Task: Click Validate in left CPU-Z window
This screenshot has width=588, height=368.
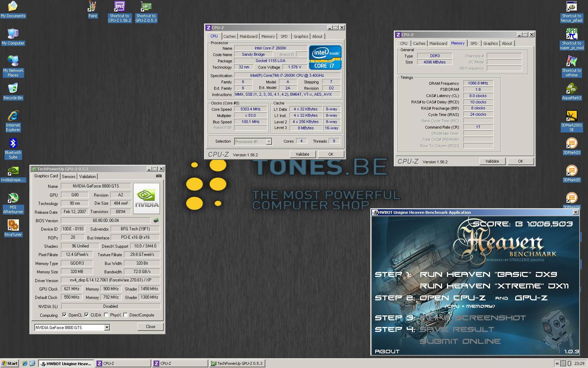Action: (302, 154)
